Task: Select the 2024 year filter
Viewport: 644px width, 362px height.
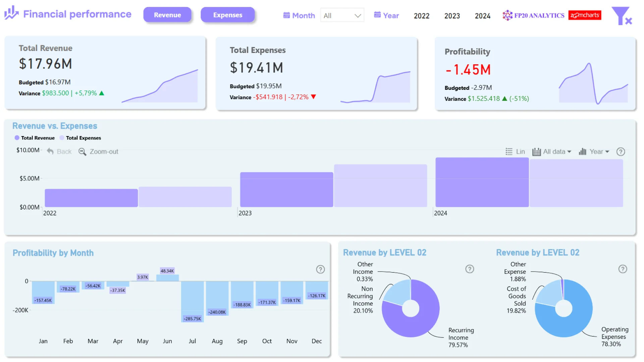Action: [x=482, y=16]
